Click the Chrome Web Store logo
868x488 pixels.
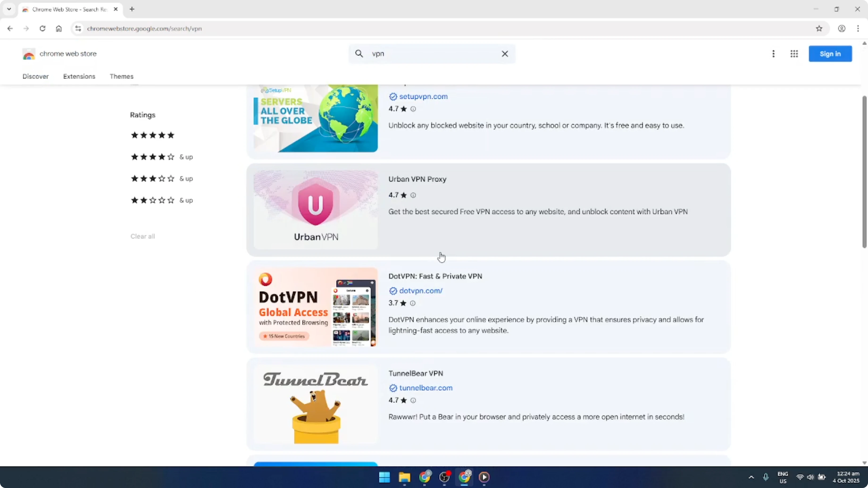(29, 54)
